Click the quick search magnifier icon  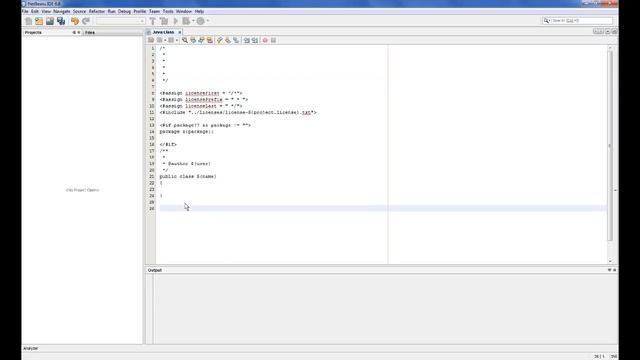click(x=546, y=20)
